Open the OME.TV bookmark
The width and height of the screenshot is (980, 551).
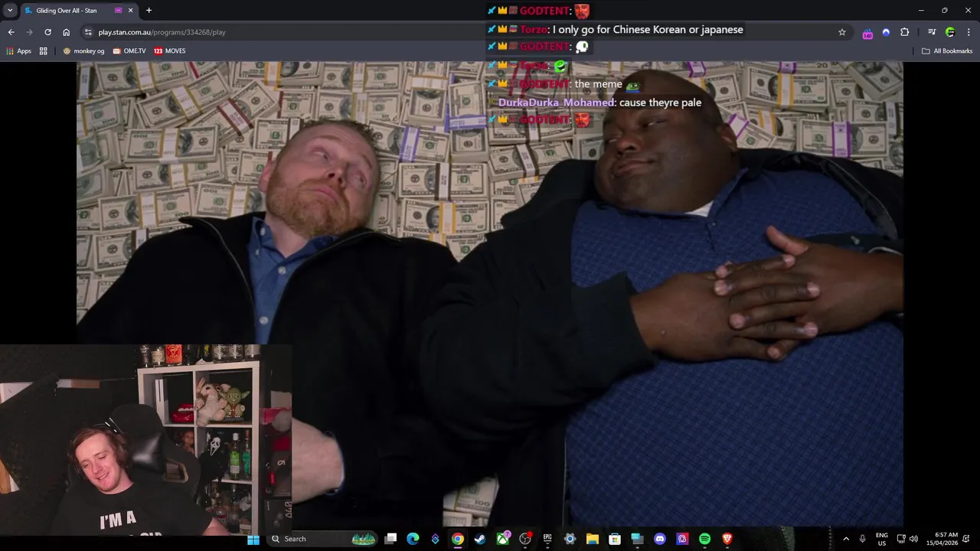point(129,51)
